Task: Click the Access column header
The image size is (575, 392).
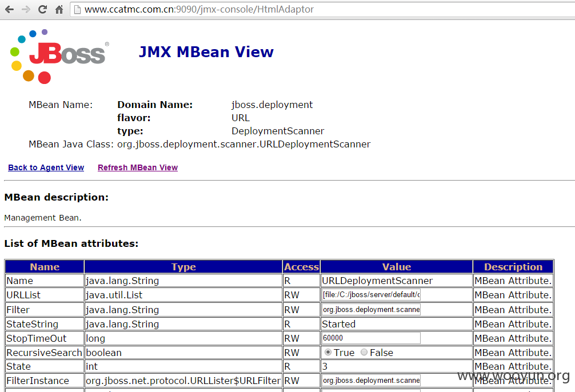Action: click(x=301, y=267)
